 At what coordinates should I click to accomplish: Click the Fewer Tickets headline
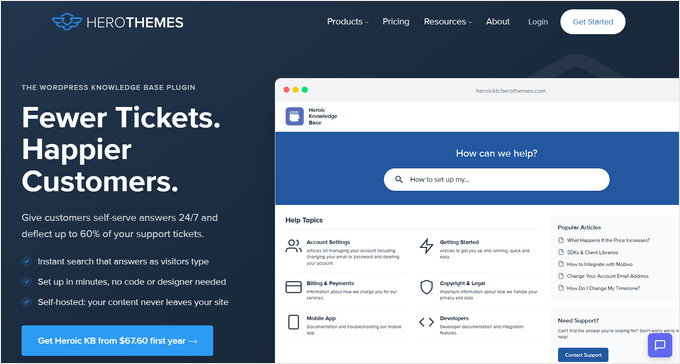[121, 149]
